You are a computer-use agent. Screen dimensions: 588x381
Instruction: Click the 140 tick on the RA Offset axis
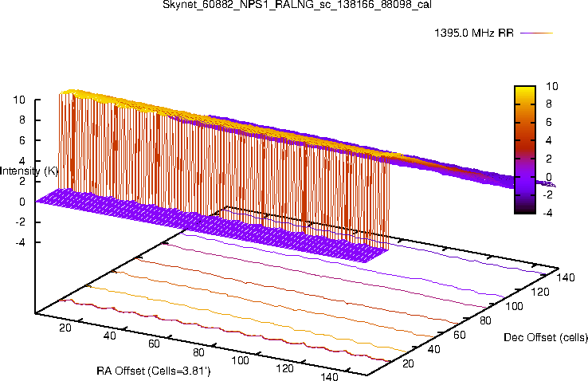point(329,376)
